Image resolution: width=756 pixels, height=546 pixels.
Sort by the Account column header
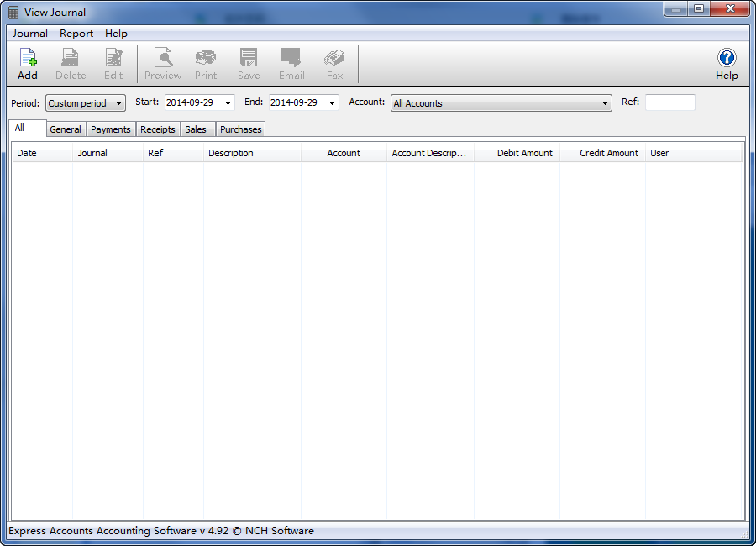pyautogui.click(x=344, y=153)
